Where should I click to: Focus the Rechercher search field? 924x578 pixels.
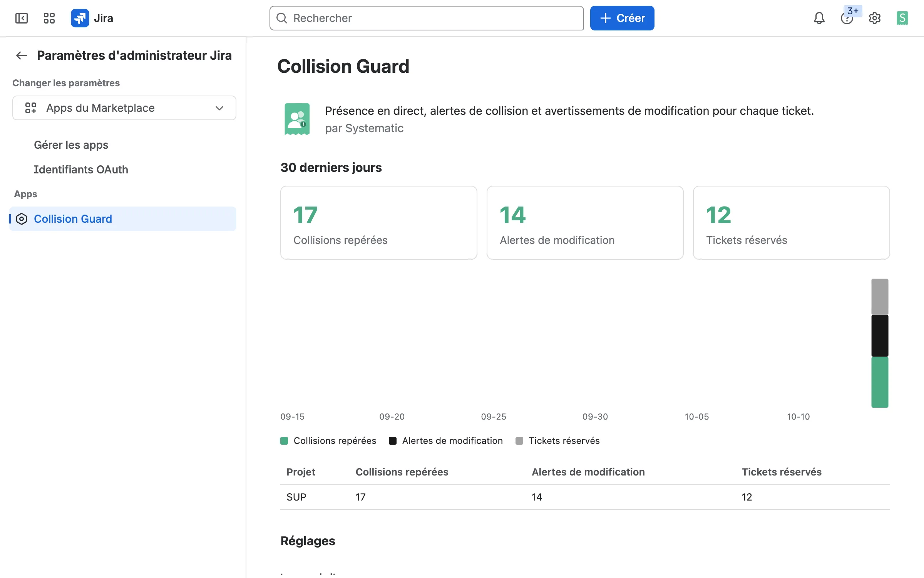click(x=427, y=18)
